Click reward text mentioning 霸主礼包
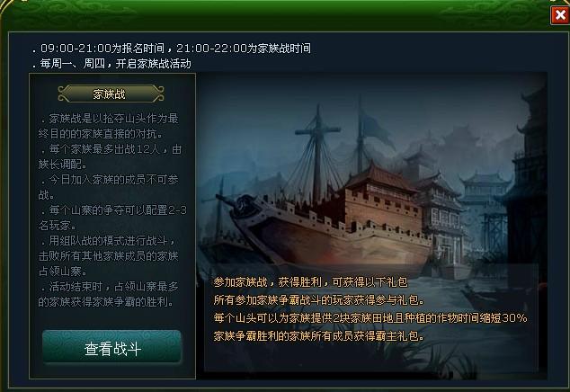 pos(319,335)
